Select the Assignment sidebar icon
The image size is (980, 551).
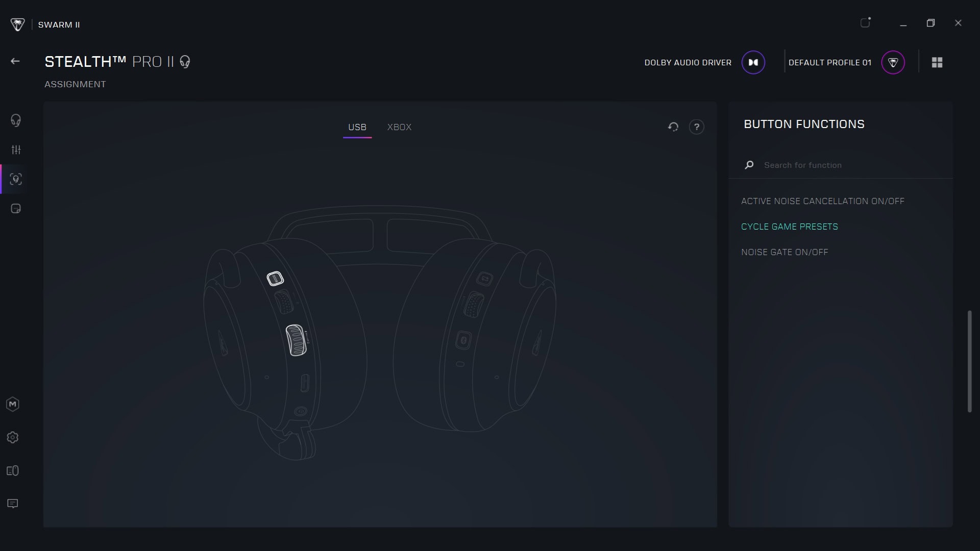point(16,179)
